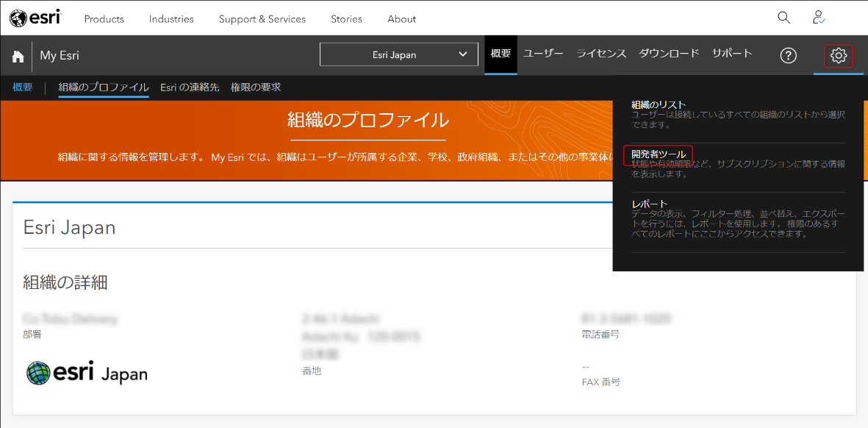Switch to the ライセンス tab
The width and height of the screenshot is (868, 428).
[x=601, y=54]
